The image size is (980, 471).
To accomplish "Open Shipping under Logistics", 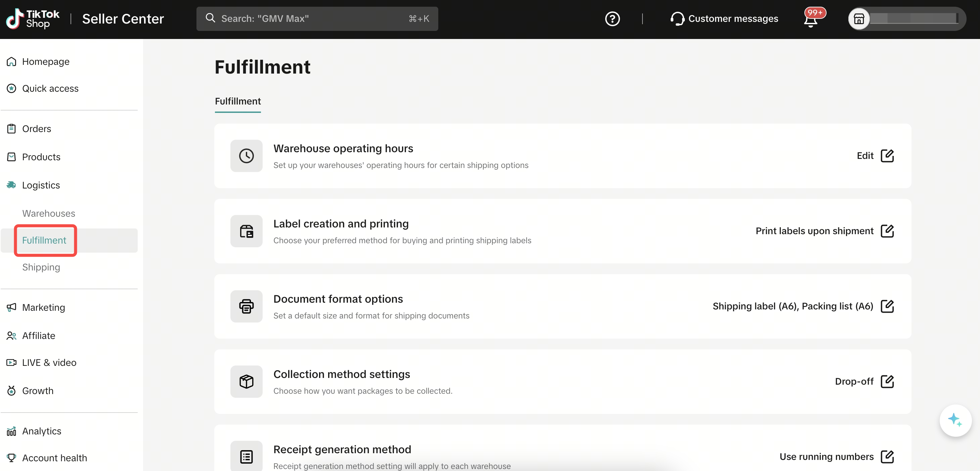I will pos(41,267).
